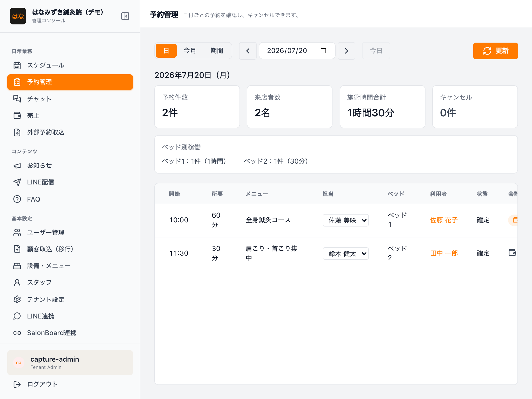532x399 pixels.
Task: Open customer link 田中 一郎
Action: point(444,254)
